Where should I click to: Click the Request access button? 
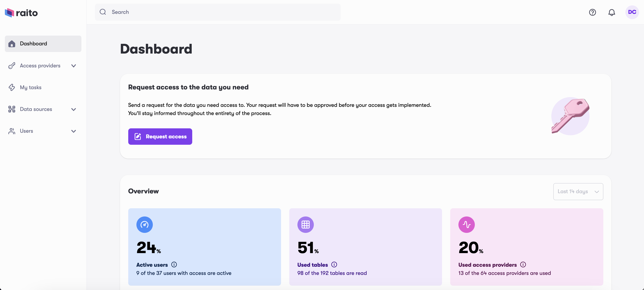pyautogui.click(x=160, y=136)
